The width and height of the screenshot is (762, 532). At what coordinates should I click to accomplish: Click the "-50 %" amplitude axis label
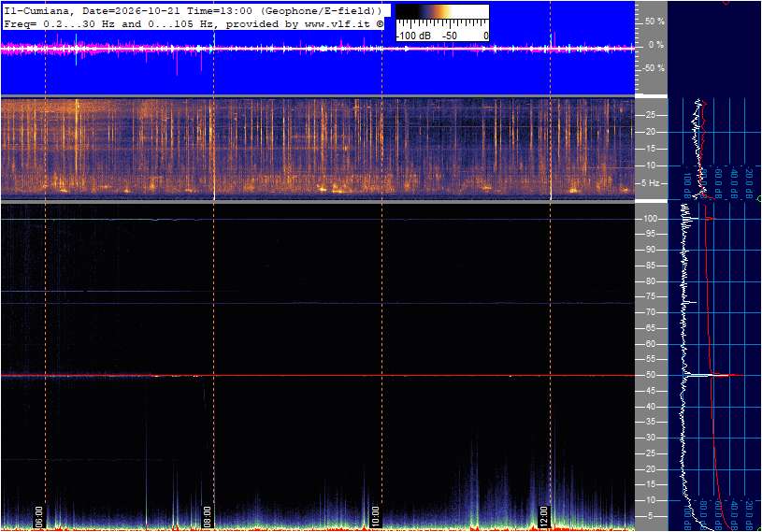pos(654,68)
